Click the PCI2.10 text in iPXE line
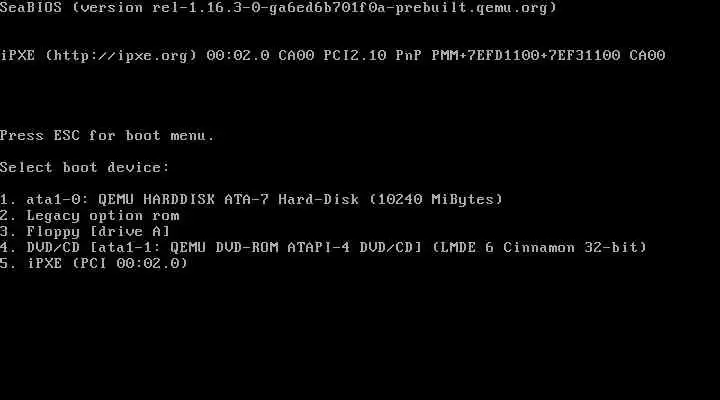Screen dimensions: 720x400 (355, 56)
